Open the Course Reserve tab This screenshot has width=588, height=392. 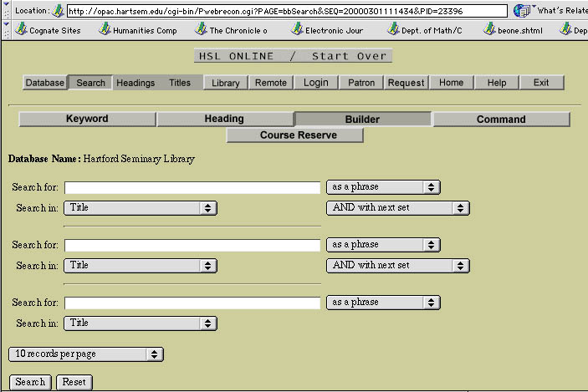(295, 135)
